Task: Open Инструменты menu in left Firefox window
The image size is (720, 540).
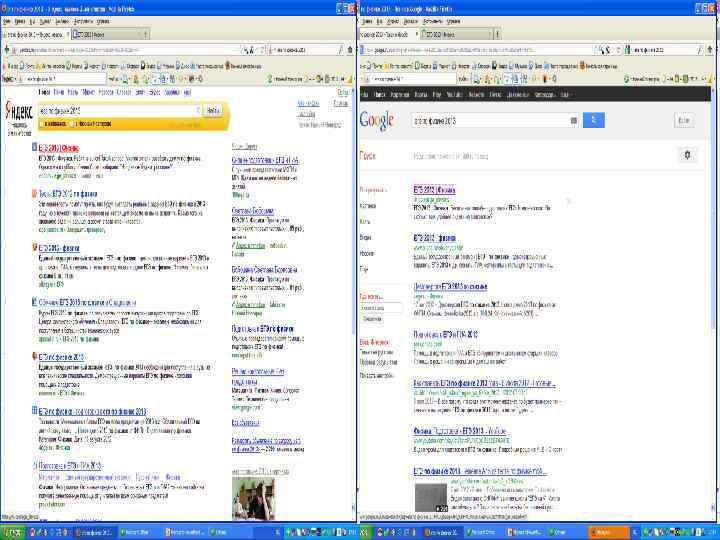Action: point(83,22)
